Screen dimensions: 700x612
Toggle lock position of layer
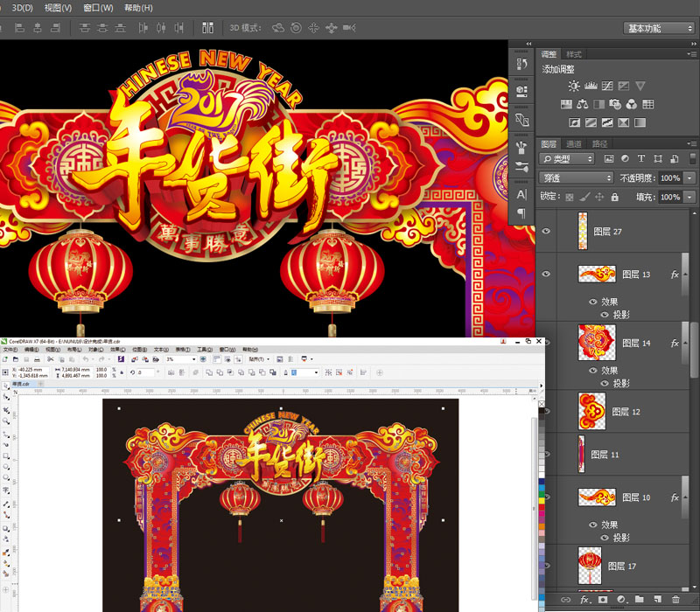(x=599, y=197)
